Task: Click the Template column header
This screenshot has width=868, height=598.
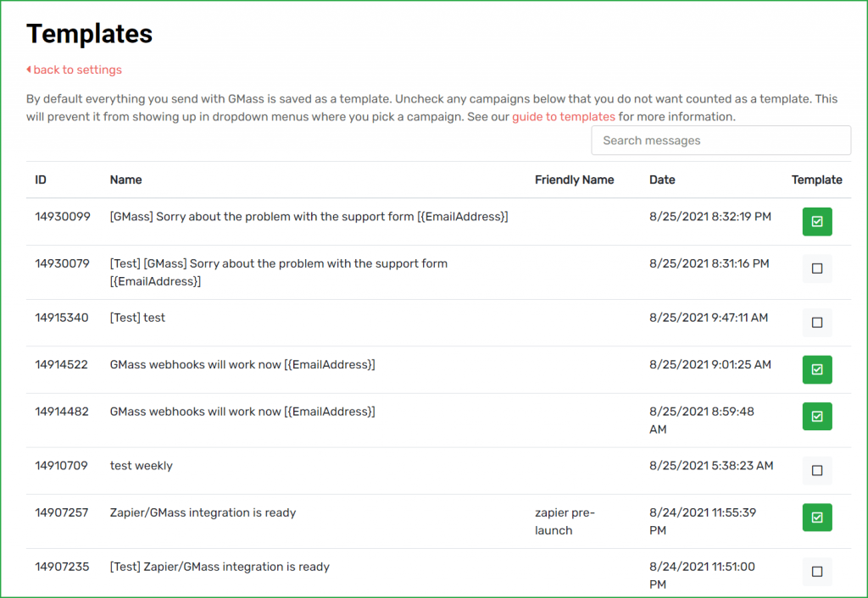Action: pyautogui.click(x=816, y=180)
